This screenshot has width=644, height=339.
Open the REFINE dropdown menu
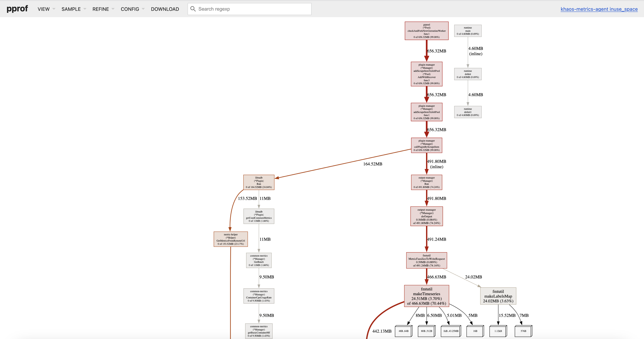101,9
